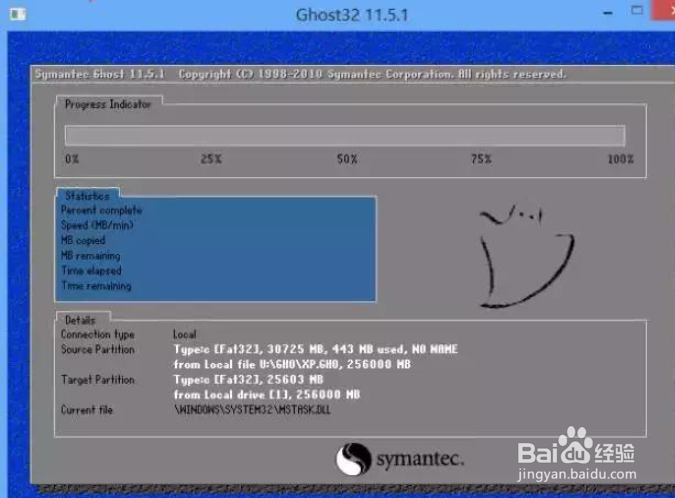This screenshot has width=675, height=498.
Task: Click the Speed (MB/min) row
Action: point(97,225)
